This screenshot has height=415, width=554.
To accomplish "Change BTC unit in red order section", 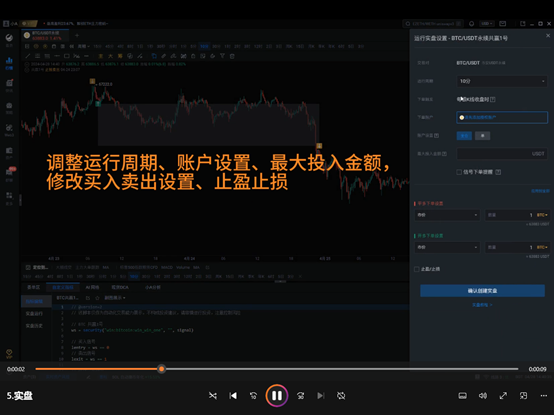I will [x=542, y=215].
